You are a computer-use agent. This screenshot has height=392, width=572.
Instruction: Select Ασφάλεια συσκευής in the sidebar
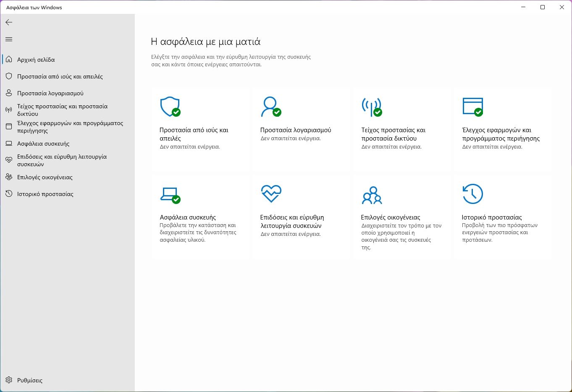click(43, 144)
